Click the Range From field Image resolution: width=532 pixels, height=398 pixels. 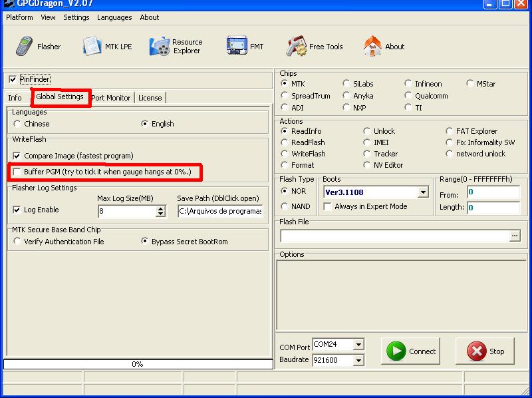pos(493,192)
